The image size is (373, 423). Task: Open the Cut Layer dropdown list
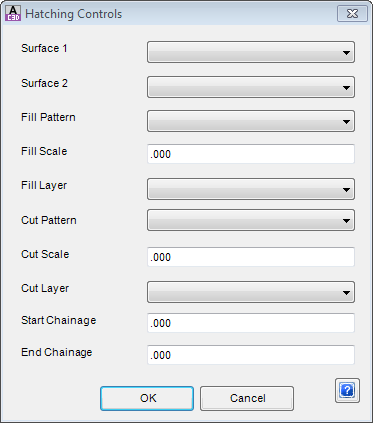(251, 292)
